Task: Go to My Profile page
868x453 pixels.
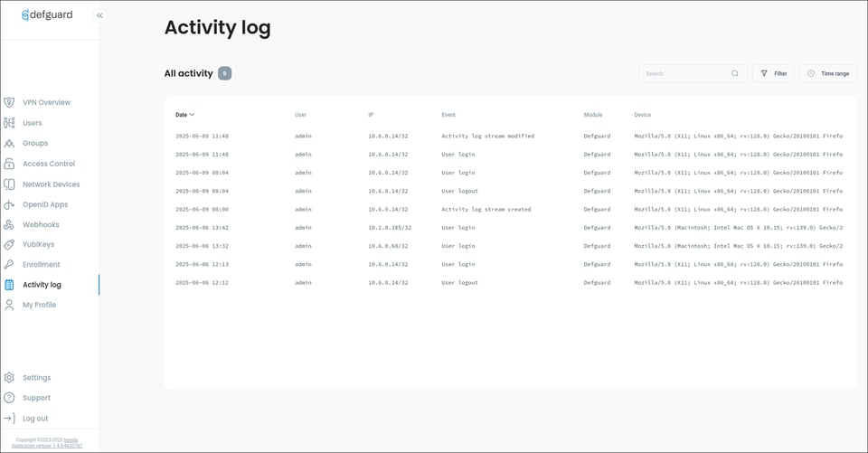Action: [39, 305]
